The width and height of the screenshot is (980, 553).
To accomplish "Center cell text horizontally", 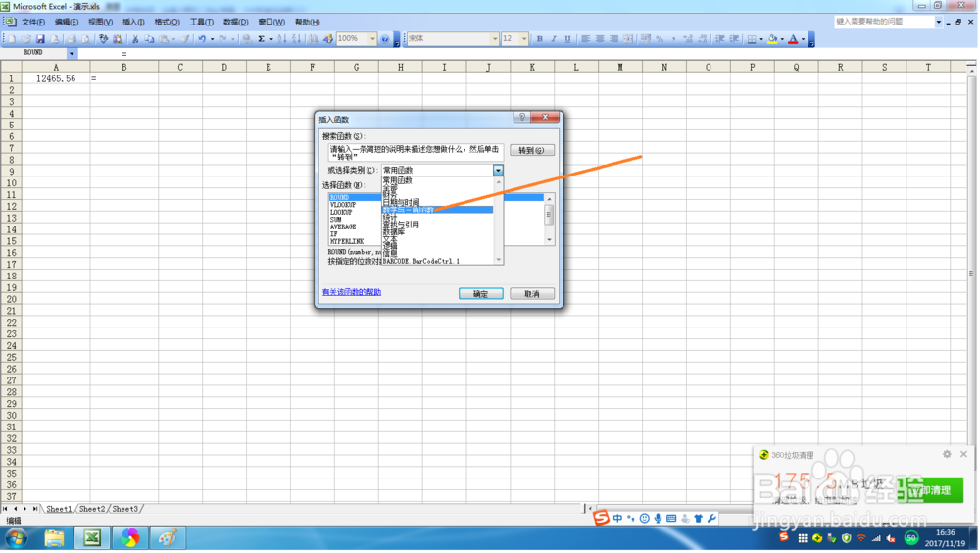I will point(600,39).
